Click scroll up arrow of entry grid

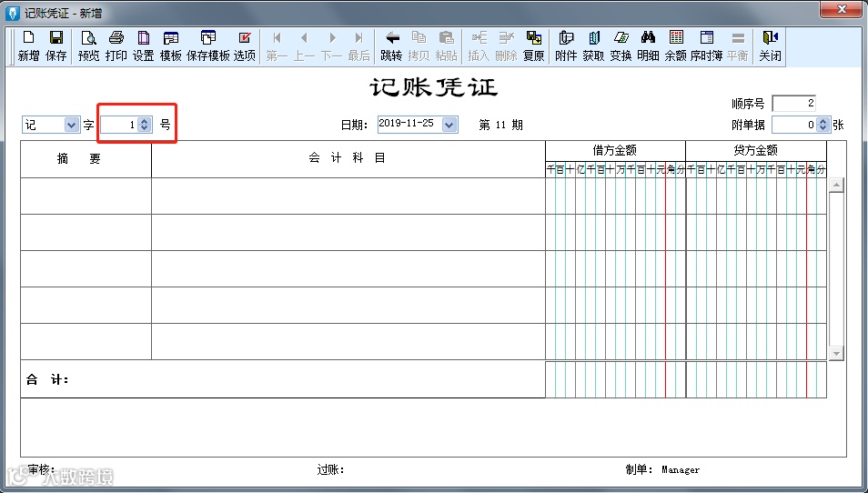tap(836, 185)
